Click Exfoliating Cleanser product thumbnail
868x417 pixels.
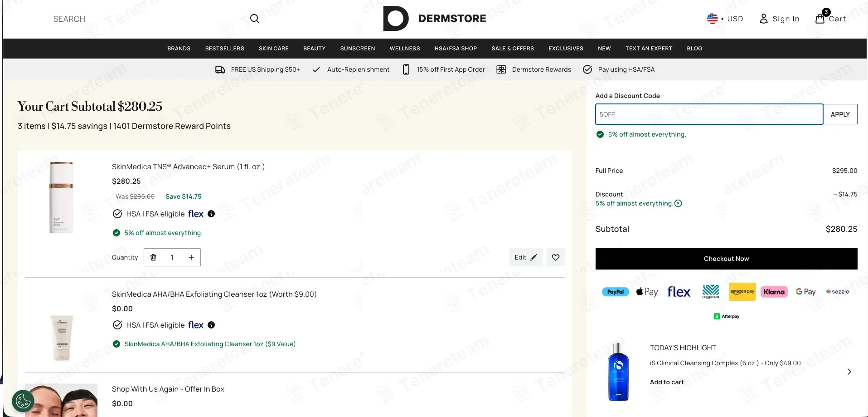pyautogui.click(x=62, y=338)
